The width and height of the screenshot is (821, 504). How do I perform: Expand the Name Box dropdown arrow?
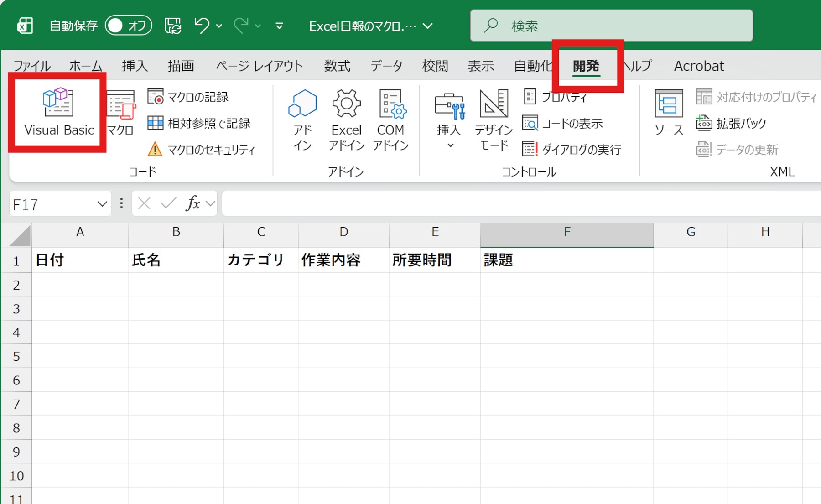(x=102, y=204)
